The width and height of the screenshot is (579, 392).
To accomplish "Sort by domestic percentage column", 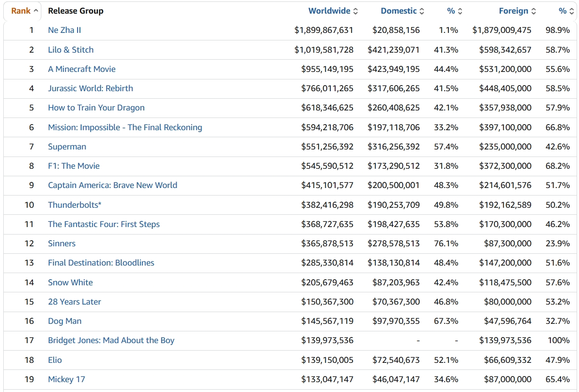I will pyautogui.click(x=455, y=11).
